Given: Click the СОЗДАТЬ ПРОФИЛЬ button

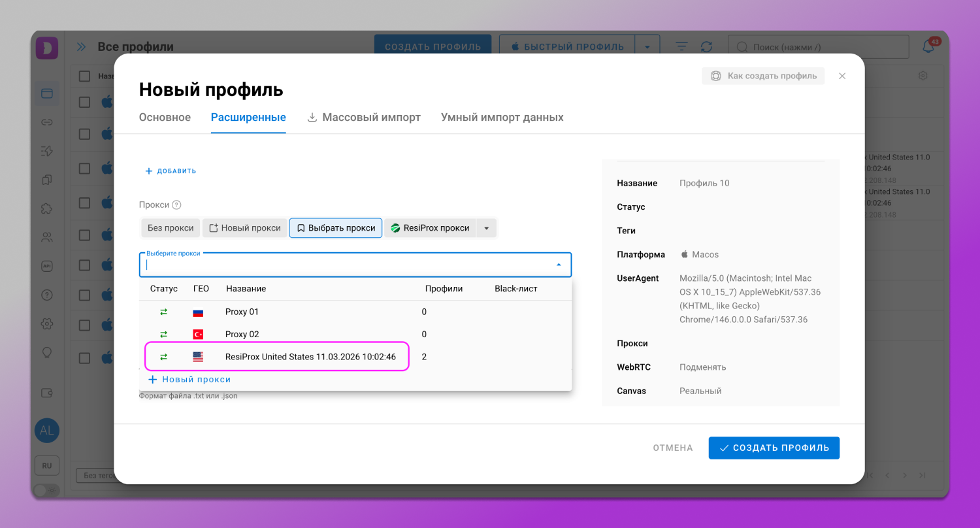Looking at the screenshot, I should pyautogui.click(x=774, y=448).
